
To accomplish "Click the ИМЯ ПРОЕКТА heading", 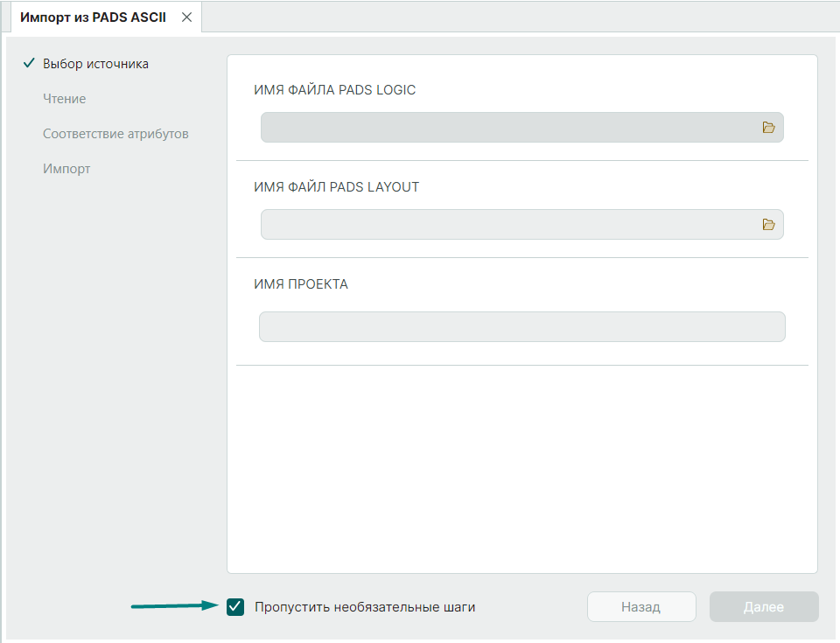I will pyautogui.click(x=301, y=284).
